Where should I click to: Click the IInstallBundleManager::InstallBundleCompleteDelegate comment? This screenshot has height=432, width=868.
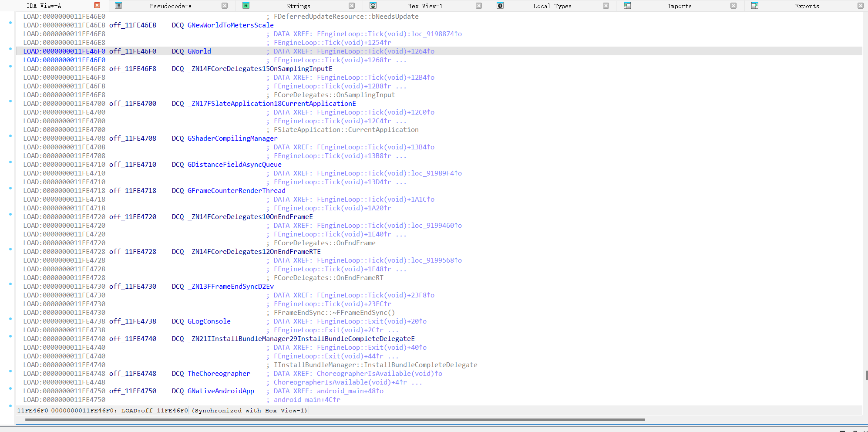click(x=376, y=365)
